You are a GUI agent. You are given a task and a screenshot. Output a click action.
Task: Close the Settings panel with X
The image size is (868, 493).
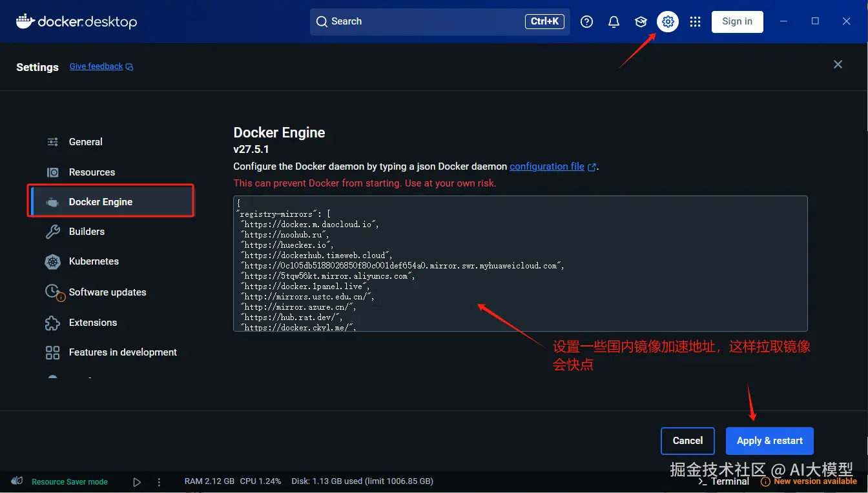(838, 65)
